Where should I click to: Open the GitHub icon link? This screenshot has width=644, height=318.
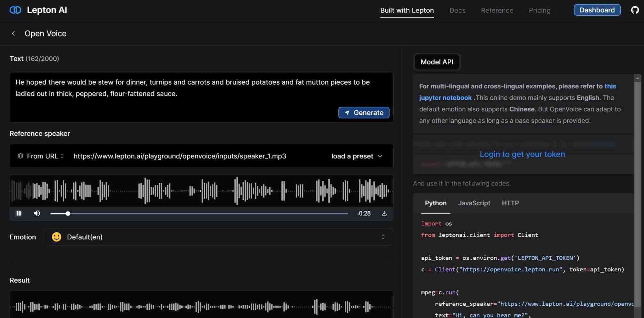click(x=635, y=10)
